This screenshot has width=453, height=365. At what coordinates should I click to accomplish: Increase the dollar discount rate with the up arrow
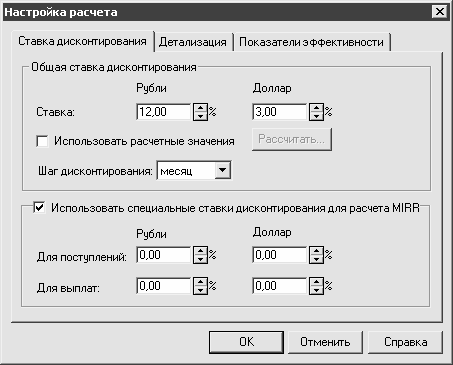click(x=316, y=108)
